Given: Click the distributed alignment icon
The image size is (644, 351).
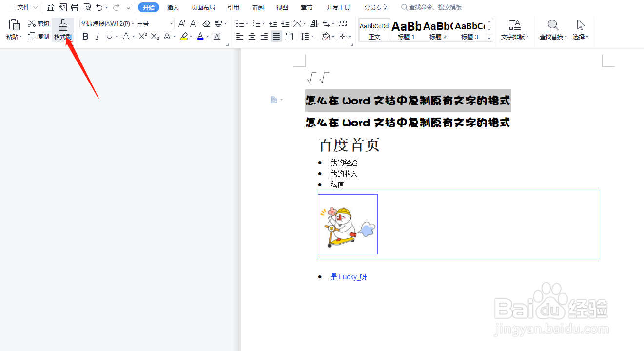Looking at the screenshot, I should [x=289, y=36].
